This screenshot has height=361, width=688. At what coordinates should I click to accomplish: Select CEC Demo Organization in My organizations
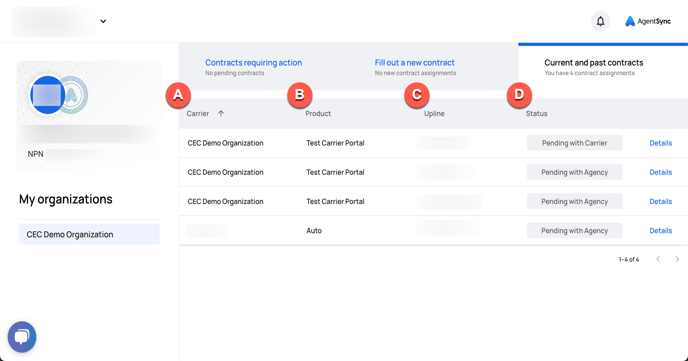click(x=89, y=234)
